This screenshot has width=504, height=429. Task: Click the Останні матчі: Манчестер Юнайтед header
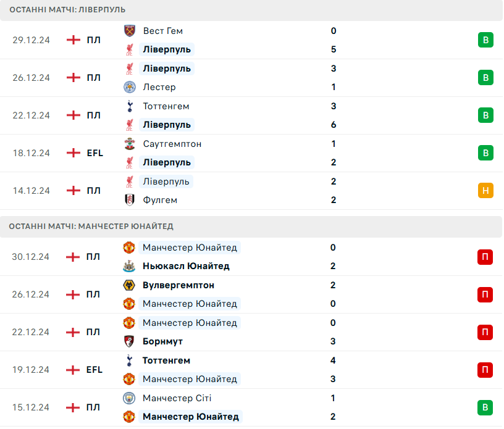[x=91, y=227]
